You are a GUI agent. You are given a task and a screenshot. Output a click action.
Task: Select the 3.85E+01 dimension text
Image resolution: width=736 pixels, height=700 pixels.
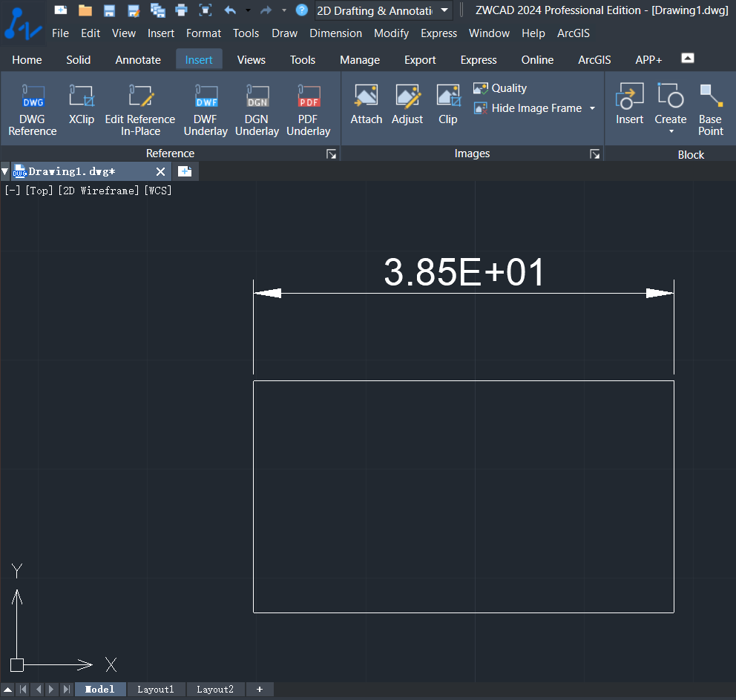coord(464,272)
